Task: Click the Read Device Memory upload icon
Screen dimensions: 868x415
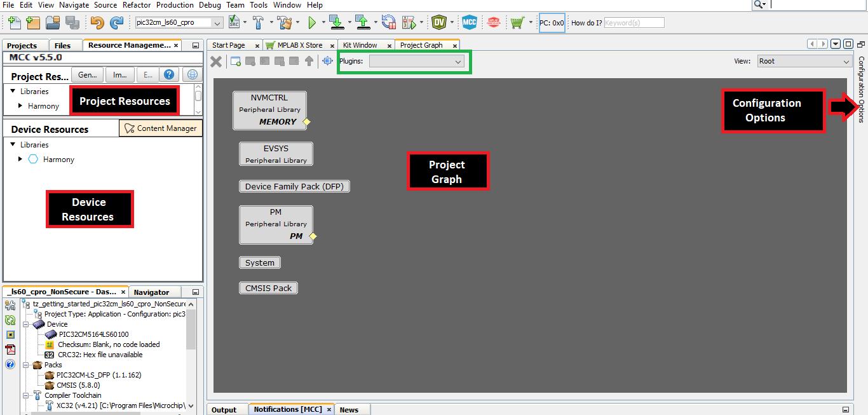Action: click(x=363, y=23)
